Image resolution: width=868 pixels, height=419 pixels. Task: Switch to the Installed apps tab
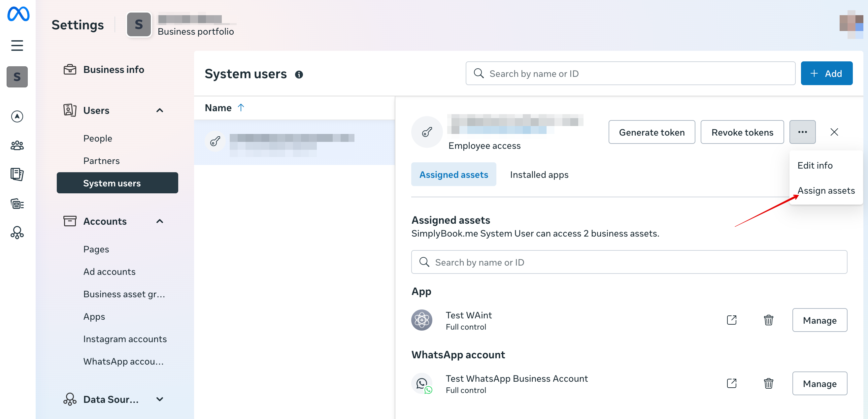point(539,175)
